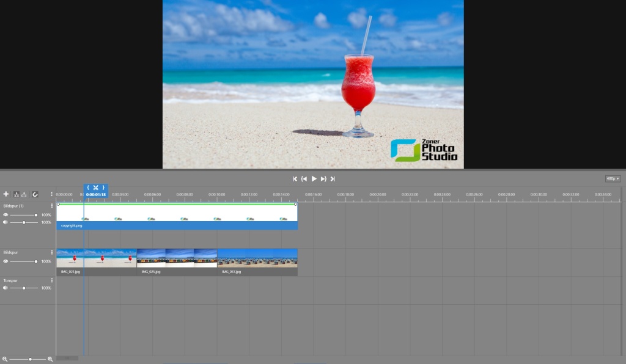Toggle visibility eye of Bildspur (1) track
Viewport: 626px width, 364px height.
[6, 215]
